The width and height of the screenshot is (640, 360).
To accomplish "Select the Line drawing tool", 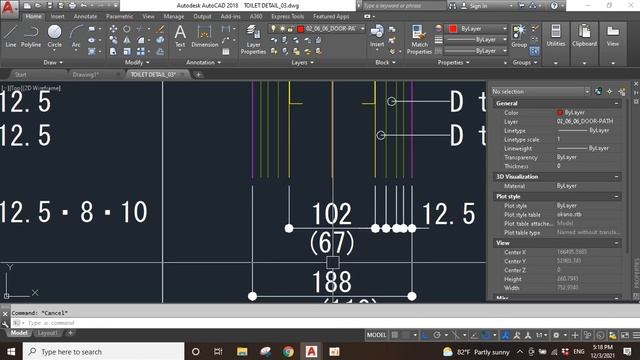I will tap(11, 36).
